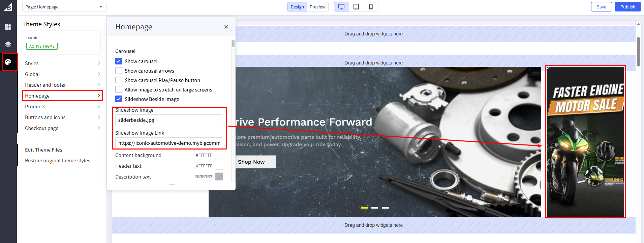644x243 pixels.
Task: Open the Widgets panel icon
Action: (x=8, y=27)
